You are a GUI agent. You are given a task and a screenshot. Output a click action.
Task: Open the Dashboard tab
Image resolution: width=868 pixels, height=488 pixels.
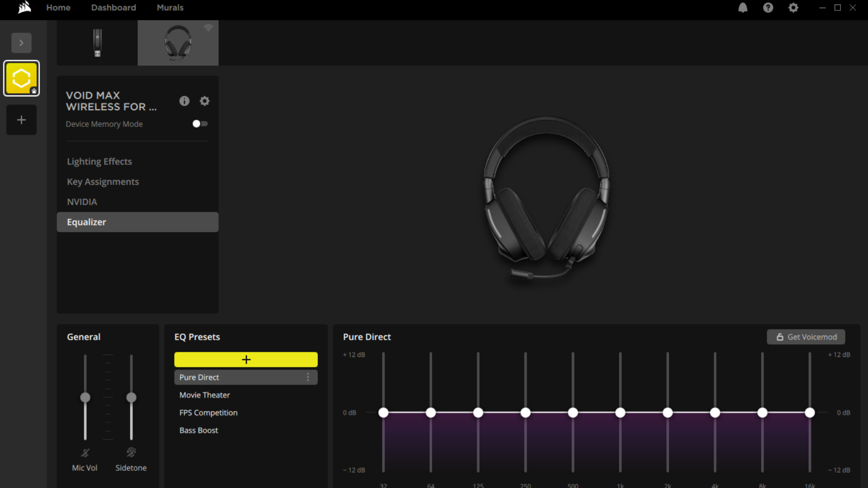coord(113,8)
